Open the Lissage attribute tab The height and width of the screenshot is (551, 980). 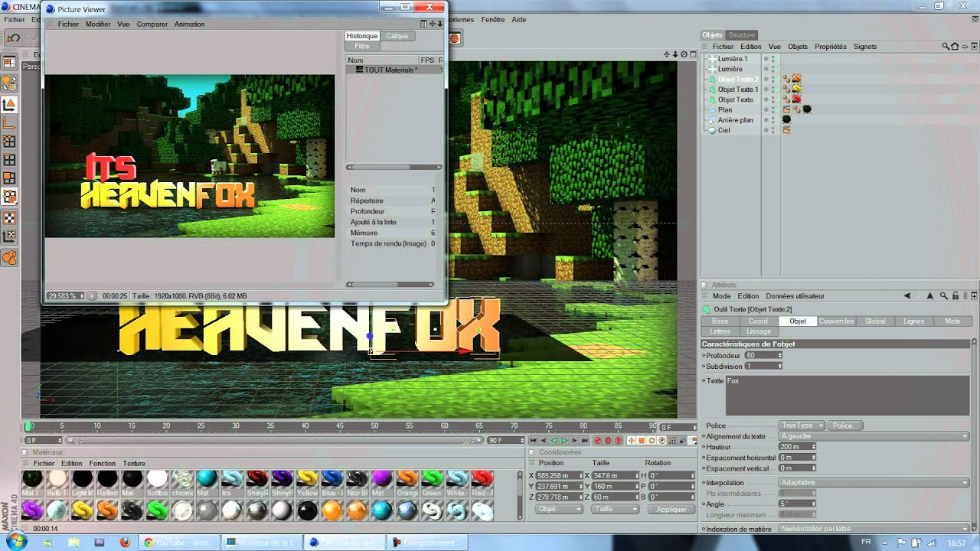click(x=759, y=331)
